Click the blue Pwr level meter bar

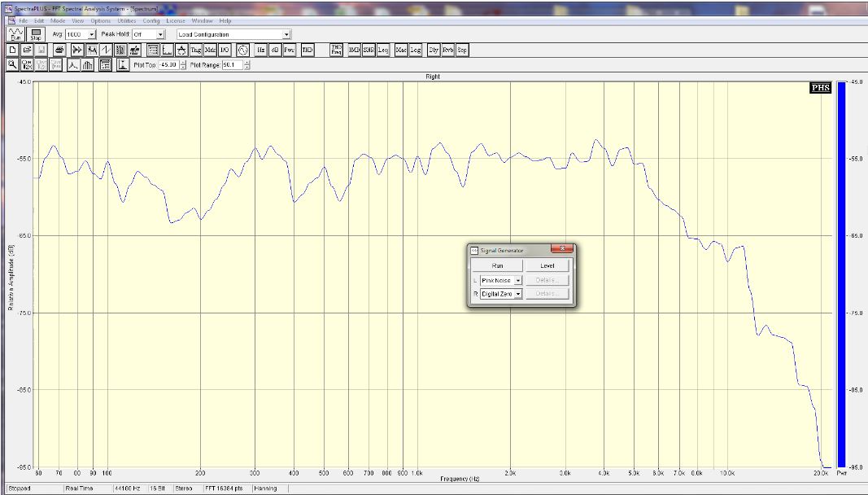[841, 274]
